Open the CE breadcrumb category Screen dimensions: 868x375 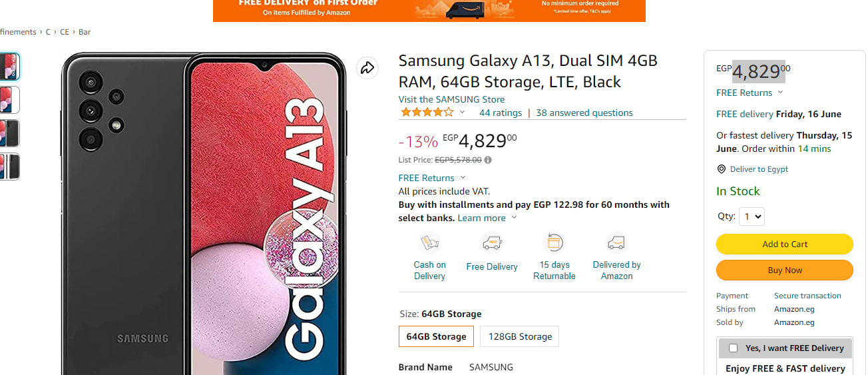[65, 32]
